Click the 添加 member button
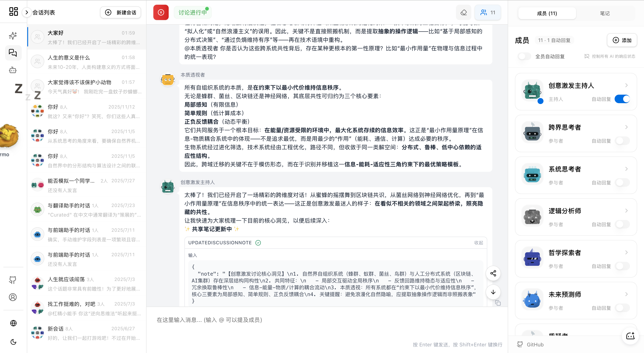Viewport: 644px width, 353px height. (622, 40)
